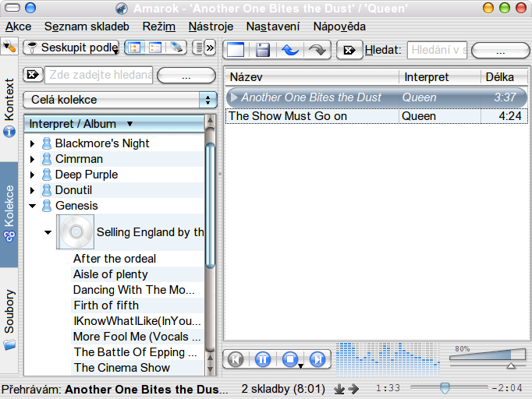Pause playback with the pause button
This screenshot has width=532, height=399.
[x=263, y=359]
